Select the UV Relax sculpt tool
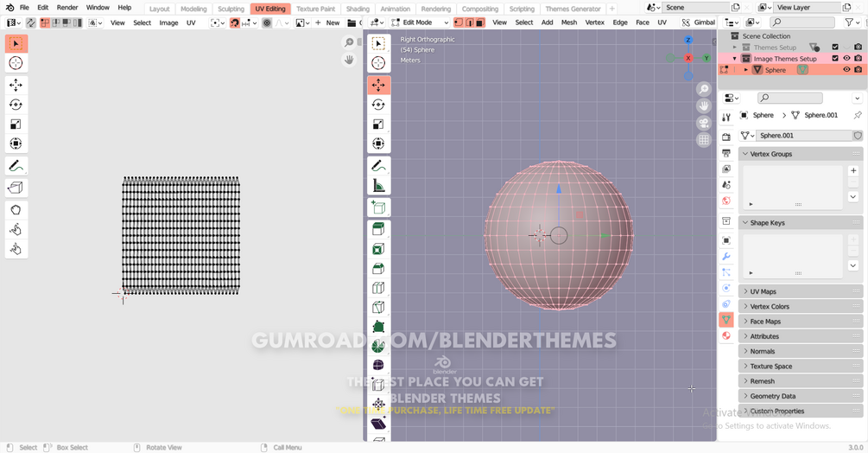868x453 pixels. pyautogui.click(x=16, y=229)
